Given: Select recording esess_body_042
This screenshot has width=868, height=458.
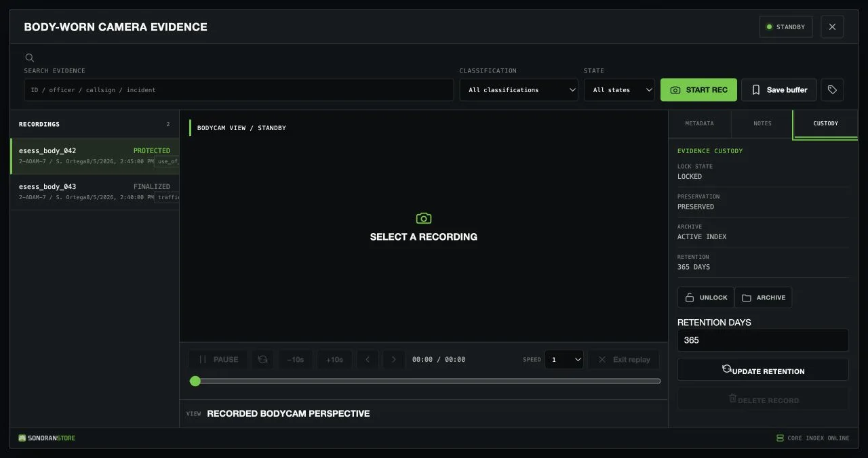Looking at the screenshot, I should [95, 156].
